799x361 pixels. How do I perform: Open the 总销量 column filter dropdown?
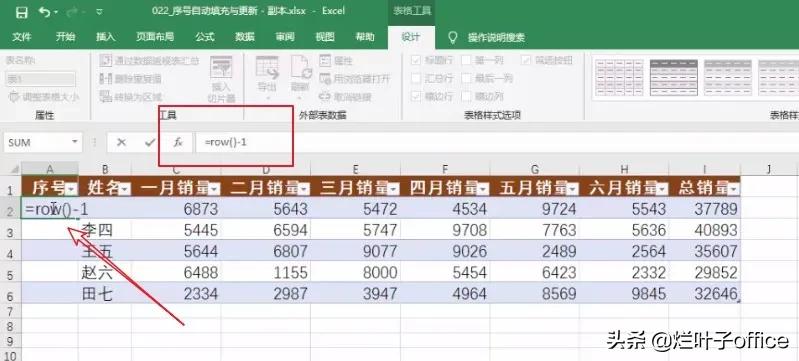[x=733, y=190]
